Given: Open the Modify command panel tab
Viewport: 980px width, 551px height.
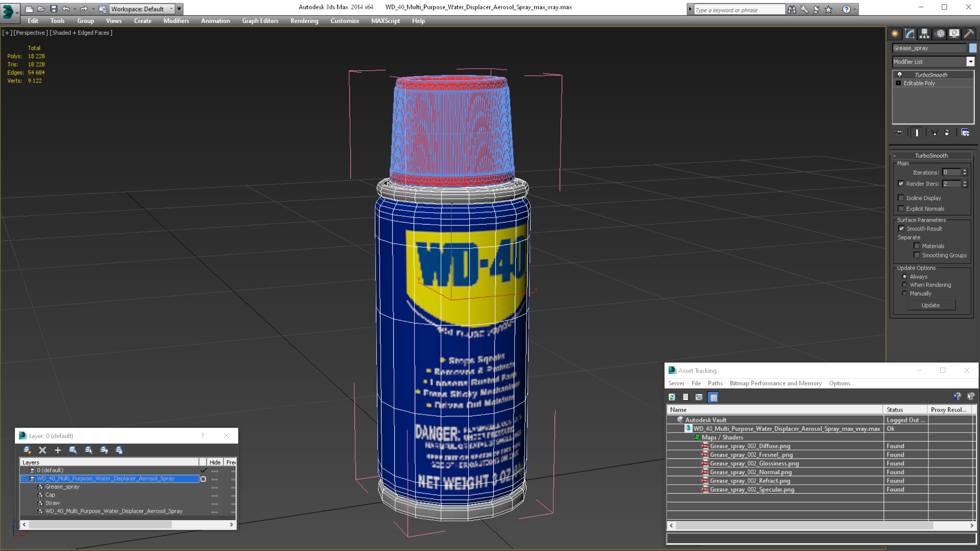Looking at the screenshot, I should [910, 33].
